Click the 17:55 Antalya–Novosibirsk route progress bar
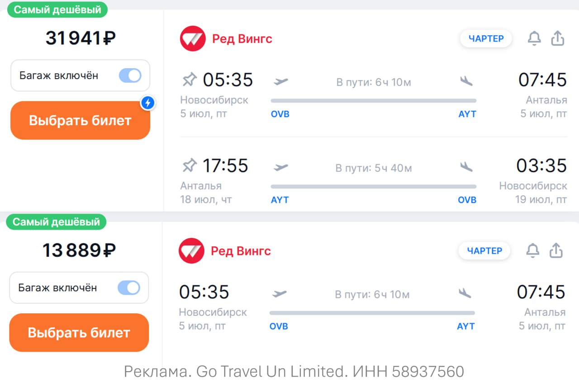The width and height of the screenshot is (579, 392). point(373,186)
